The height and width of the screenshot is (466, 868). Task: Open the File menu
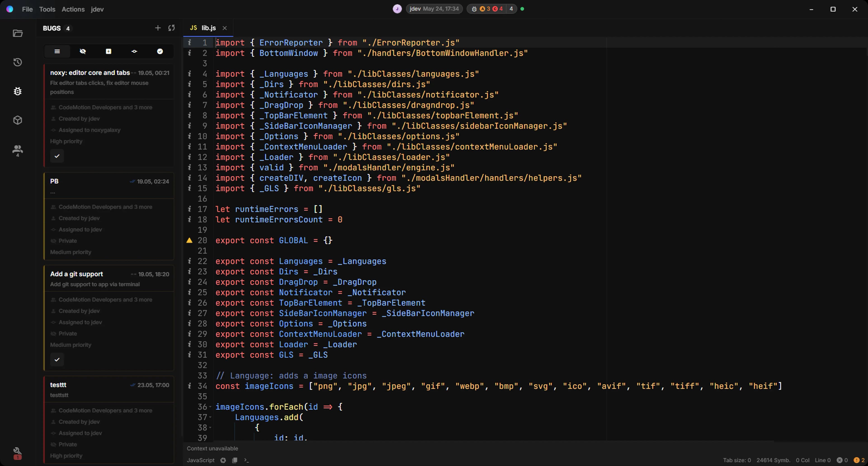point(27,9)
